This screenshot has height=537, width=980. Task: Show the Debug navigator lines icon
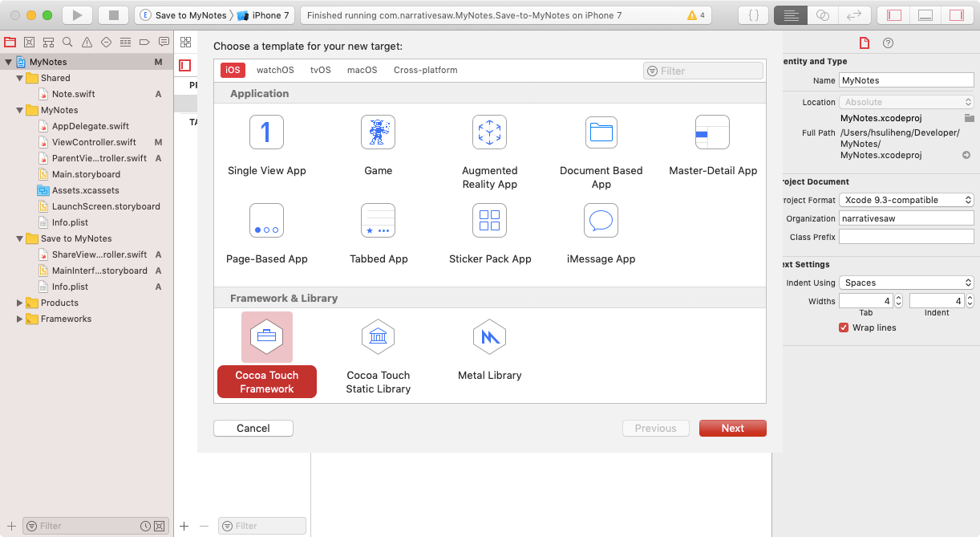point(125,42)
